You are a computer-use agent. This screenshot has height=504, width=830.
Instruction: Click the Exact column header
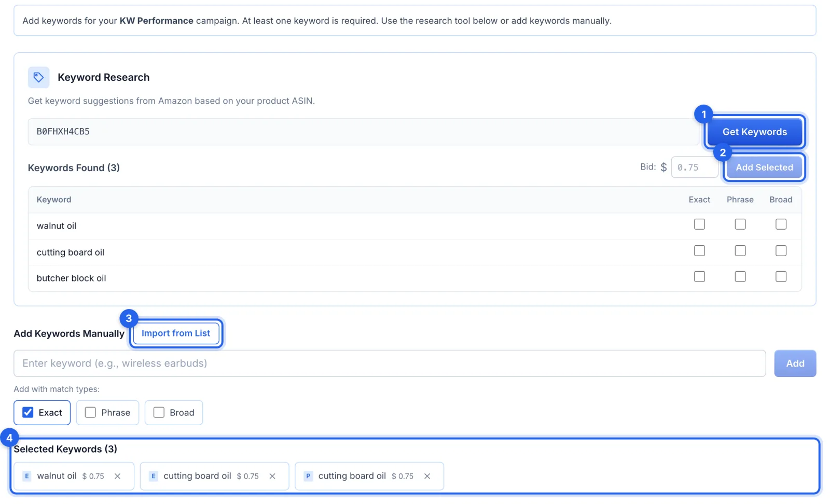tap(699, 200)
